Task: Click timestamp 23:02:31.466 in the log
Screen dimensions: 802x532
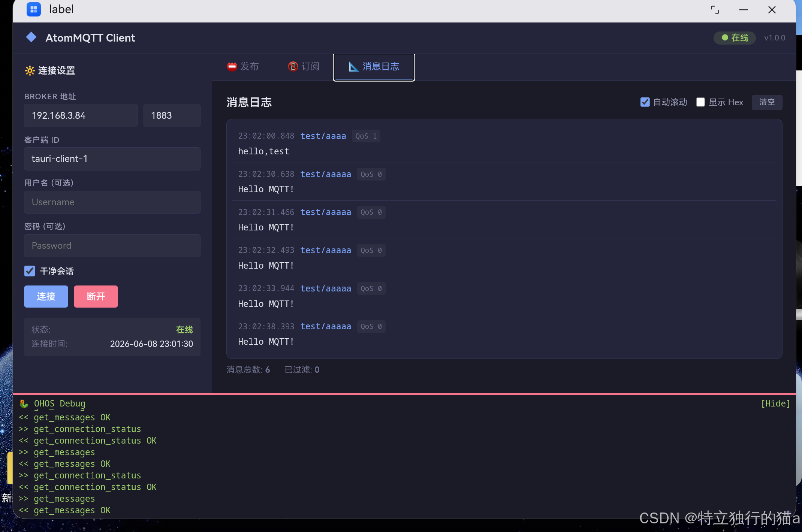Action: click(x=266, y=212)
